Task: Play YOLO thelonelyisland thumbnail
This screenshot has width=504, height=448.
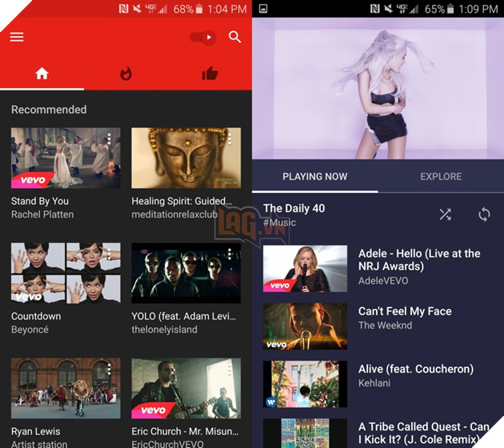Action: (x=186, y=273)
